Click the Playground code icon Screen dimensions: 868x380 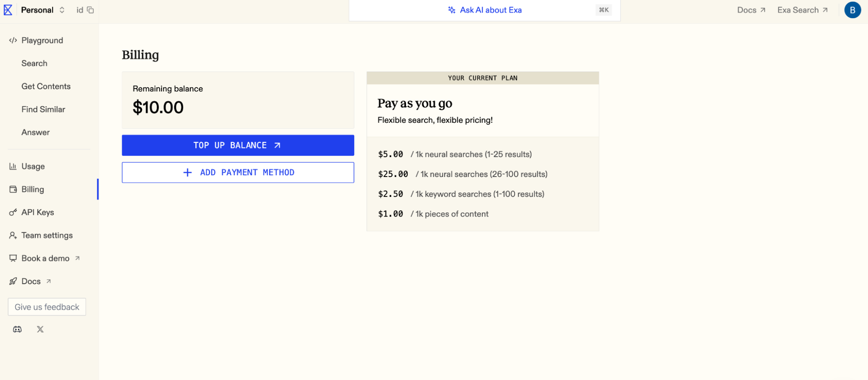(13, 40)
